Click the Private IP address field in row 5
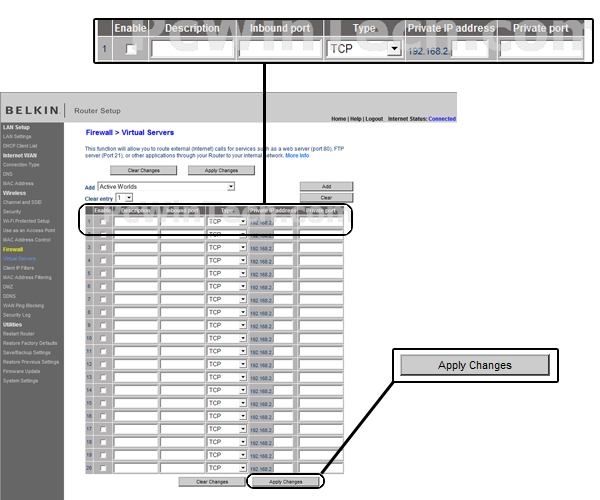 tap(283, 274)
